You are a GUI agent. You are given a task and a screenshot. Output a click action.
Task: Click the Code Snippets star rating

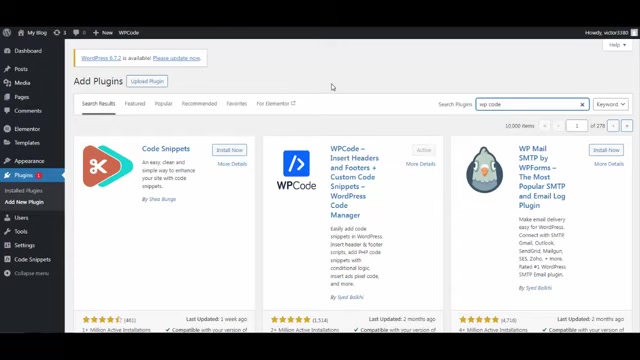(102, 320)
